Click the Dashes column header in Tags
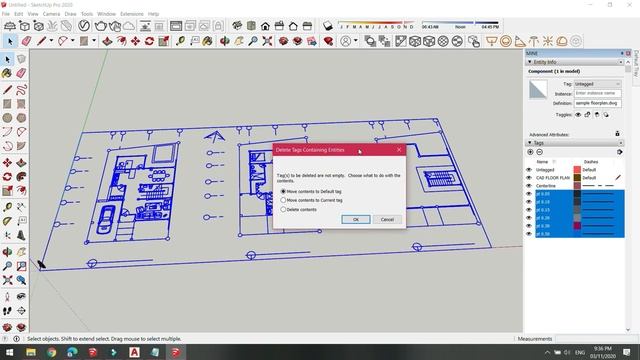Viewport: 640px width, 360px height. tap(591, 162)
